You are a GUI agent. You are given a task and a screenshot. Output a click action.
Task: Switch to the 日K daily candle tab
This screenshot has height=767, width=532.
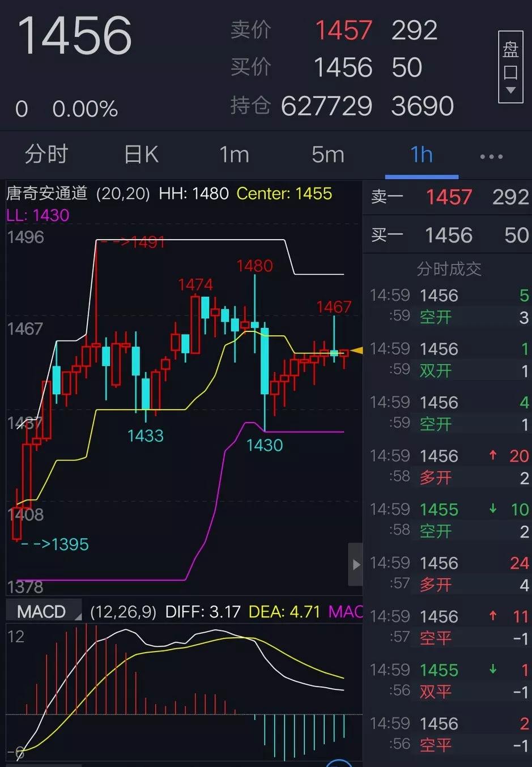coord(140,155)
